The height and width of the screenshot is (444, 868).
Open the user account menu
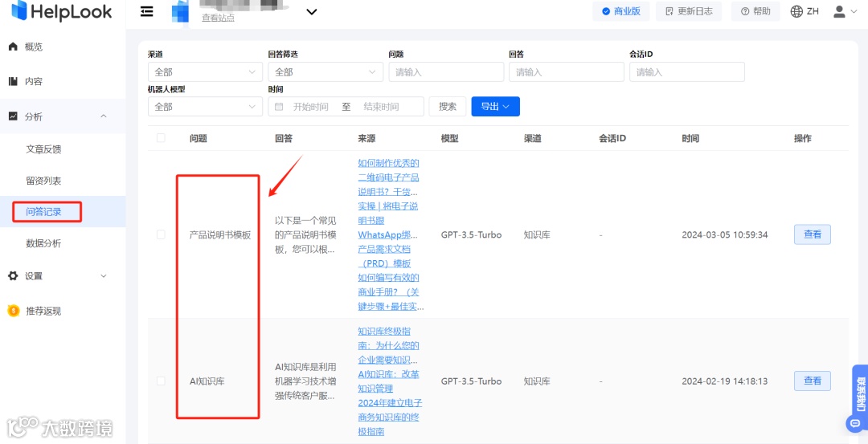tap(845, 11)
